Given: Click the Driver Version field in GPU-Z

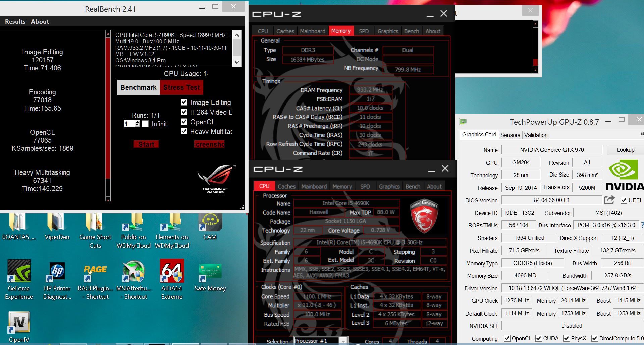Looking at the screenshot, I should [x=572, y=288].
